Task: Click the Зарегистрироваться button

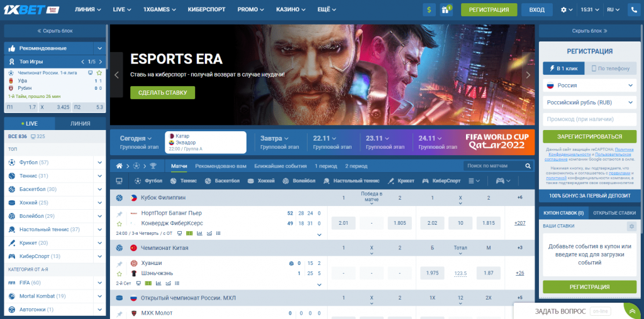Action: tap(589, 136)
